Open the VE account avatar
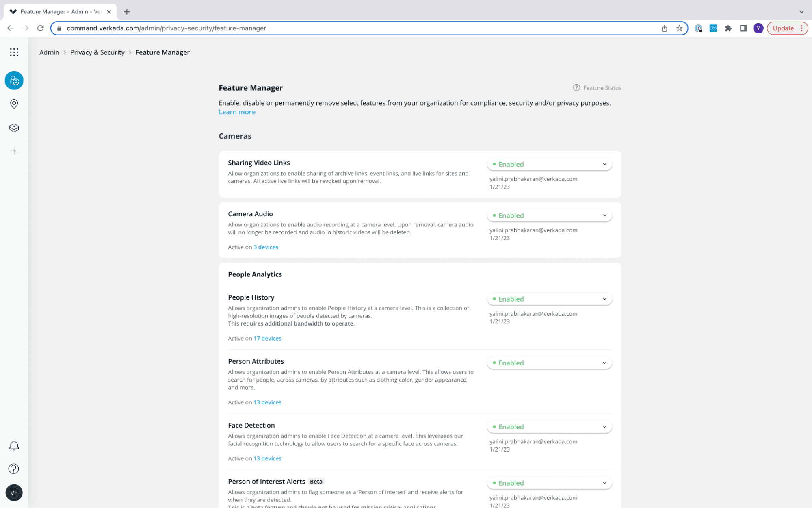812x508 pixels. pyautogui.click(x=14, y=493)
